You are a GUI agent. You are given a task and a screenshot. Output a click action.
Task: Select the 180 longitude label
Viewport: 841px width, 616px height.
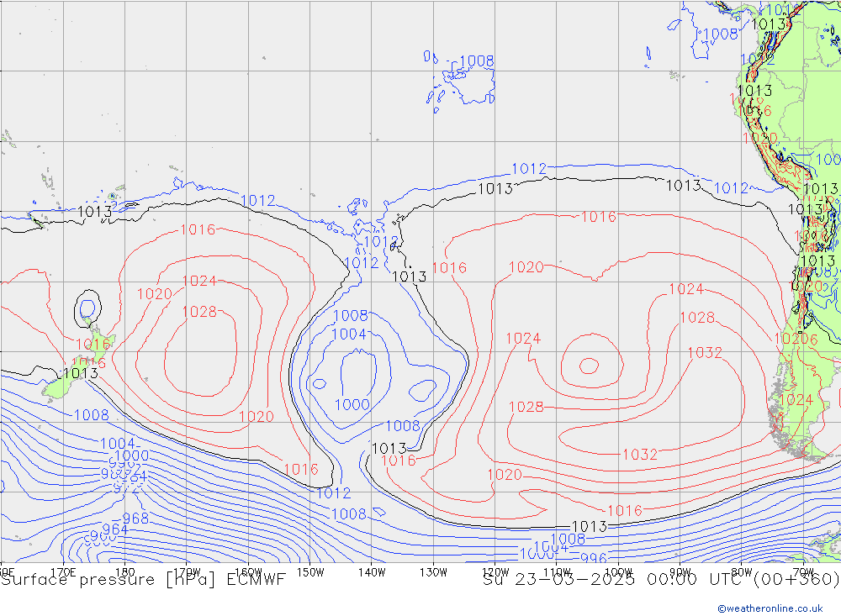pyautogui.click(x=125, y=572)
